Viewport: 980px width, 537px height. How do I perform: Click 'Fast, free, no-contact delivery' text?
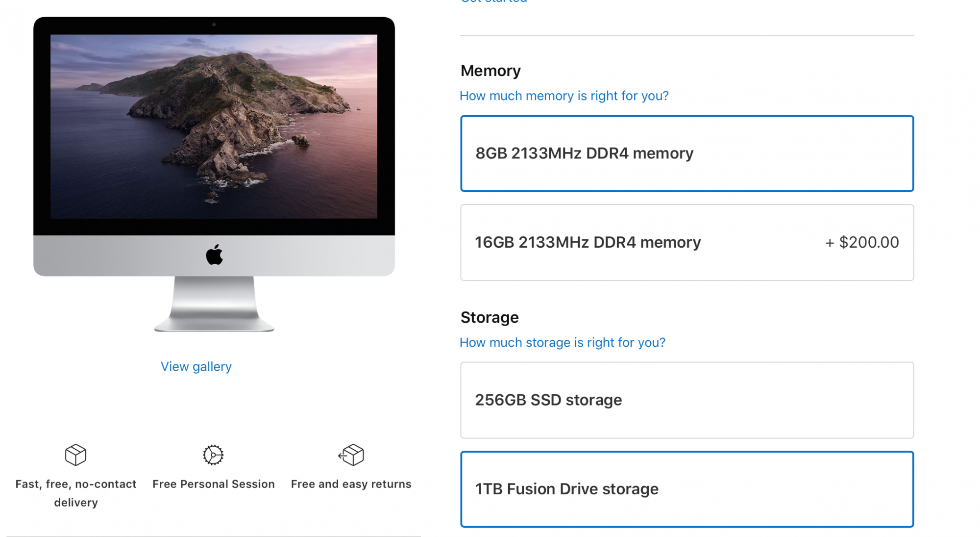(76, 493)
